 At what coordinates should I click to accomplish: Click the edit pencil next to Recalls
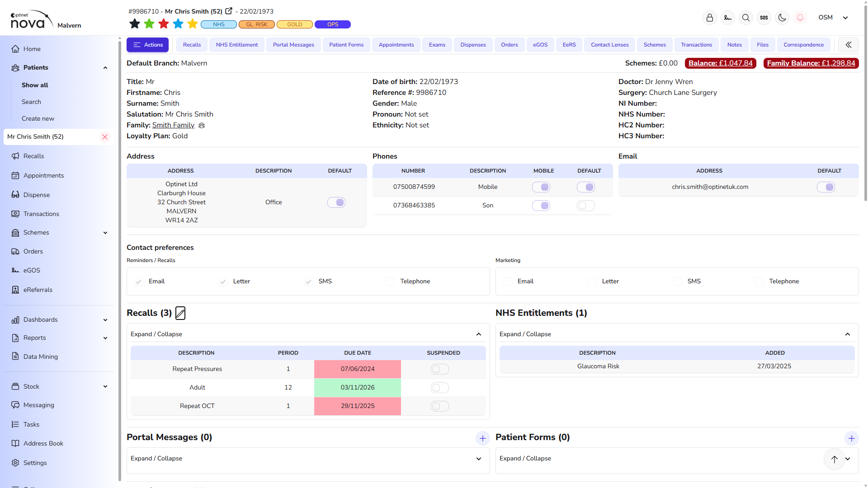(x=180, y=313)
